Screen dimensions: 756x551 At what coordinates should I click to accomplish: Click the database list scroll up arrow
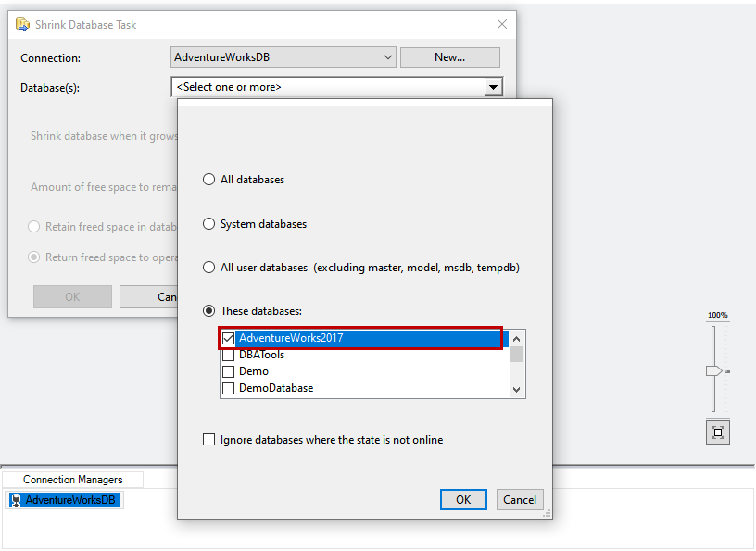516,339
